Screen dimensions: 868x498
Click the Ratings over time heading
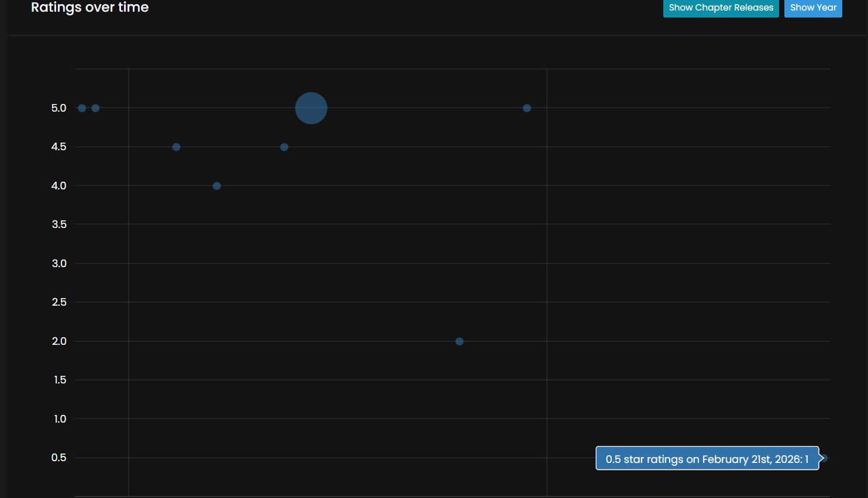pos(89,8)
